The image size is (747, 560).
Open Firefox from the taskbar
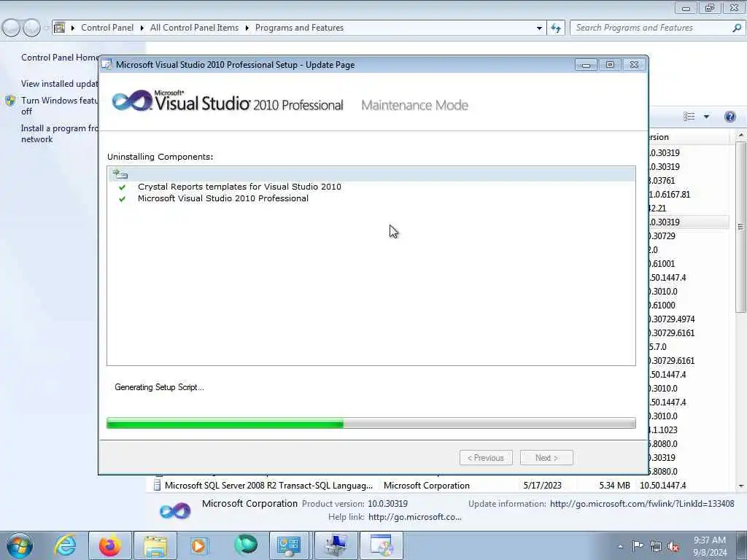coord(110,545)
